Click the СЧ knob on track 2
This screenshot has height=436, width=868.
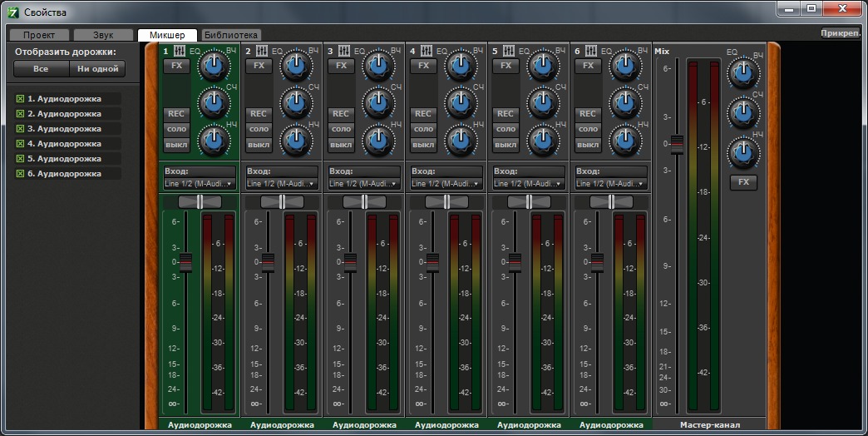296,102
